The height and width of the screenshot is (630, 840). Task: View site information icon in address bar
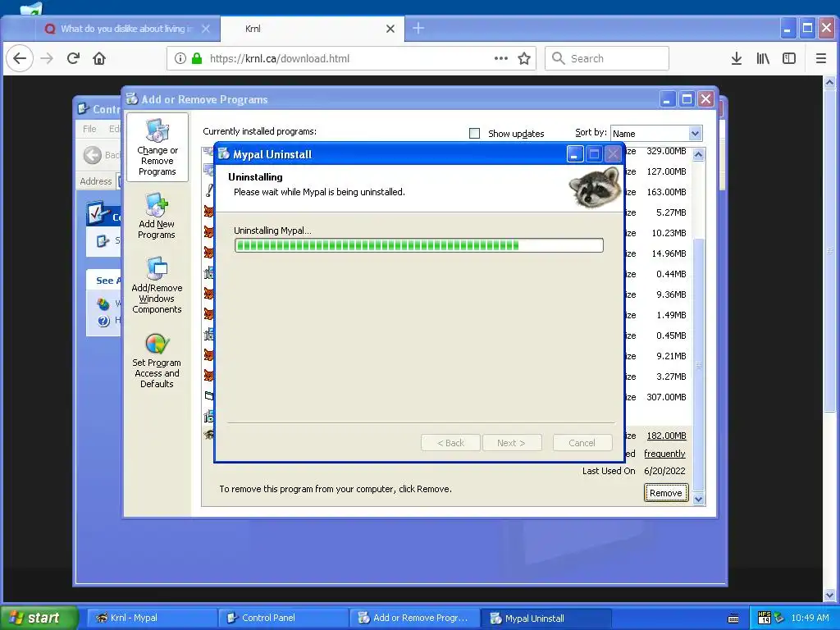pos(180,58)
